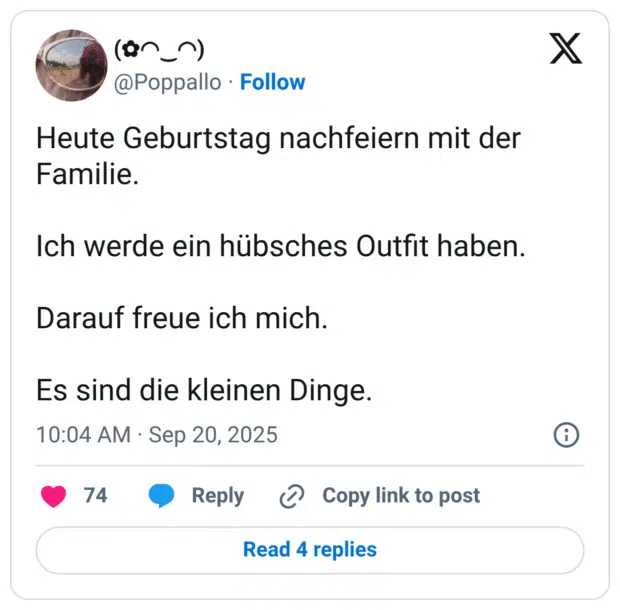Click the 'Es sind die kleinen Dinge.' line
Screen dimensions: 620x610
(x=204, y=390)
